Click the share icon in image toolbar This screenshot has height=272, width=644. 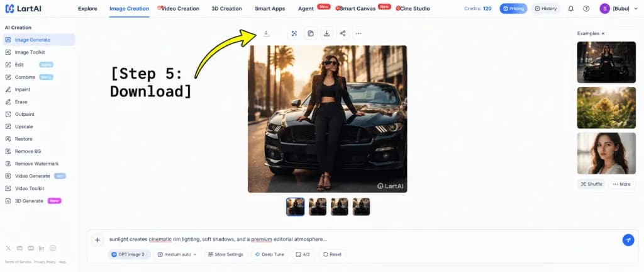tap(343, 33)
